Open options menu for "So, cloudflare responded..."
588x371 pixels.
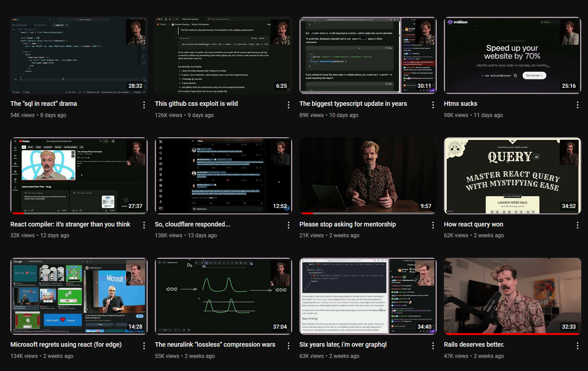point(288,225)
